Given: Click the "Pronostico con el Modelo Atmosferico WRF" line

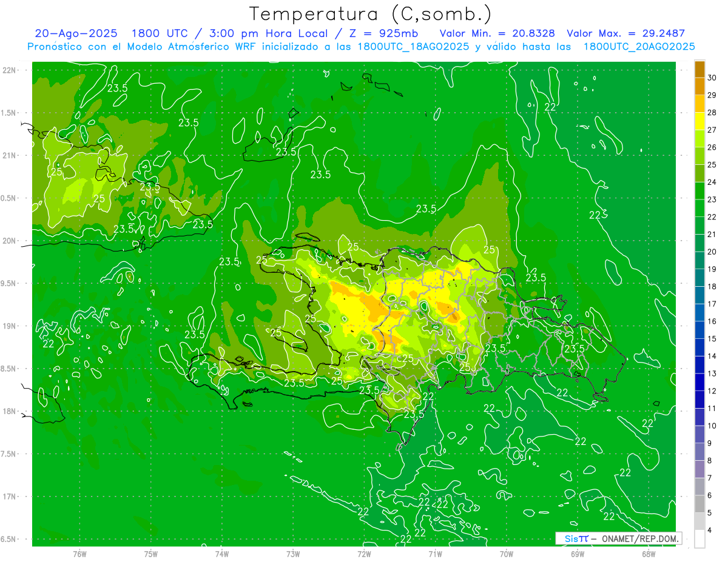Looking at the screenshot, I should (361, 47).
